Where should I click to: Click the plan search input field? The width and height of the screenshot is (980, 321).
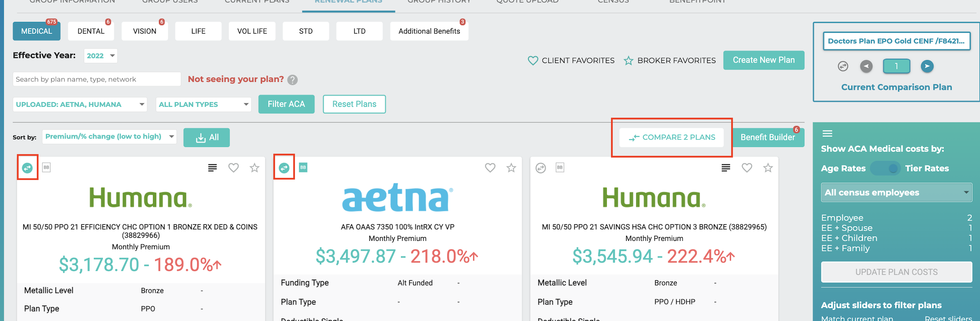pyautogui.click(x=97, y=79)
